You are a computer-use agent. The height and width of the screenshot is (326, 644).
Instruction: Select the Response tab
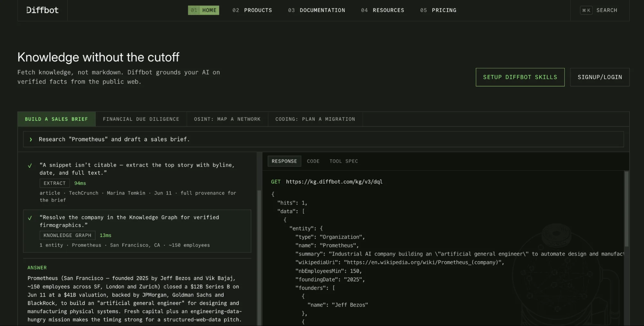pos(284,161)
